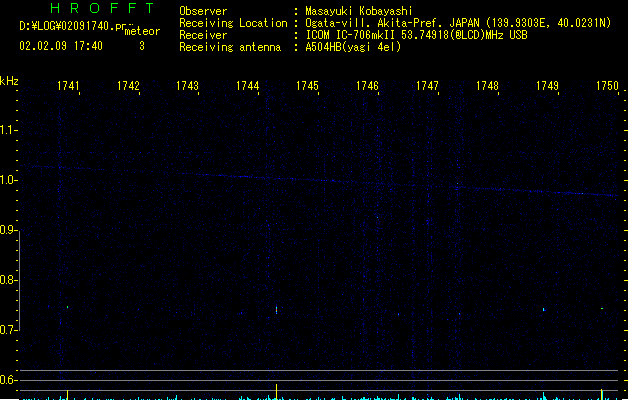
Task: Click the 1741 time axis marker
Action: pos(68,86)
